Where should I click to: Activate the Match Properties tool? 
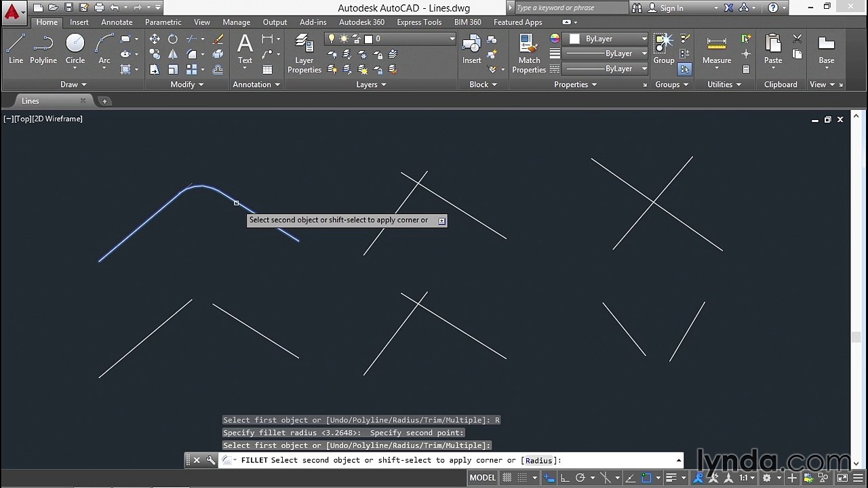529,54
